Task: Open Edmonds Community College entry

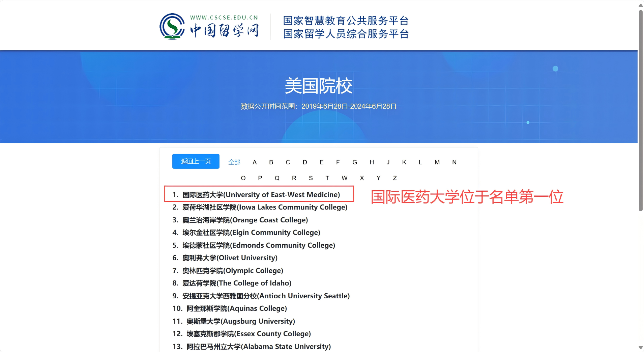Action: (x=259, y=245)
